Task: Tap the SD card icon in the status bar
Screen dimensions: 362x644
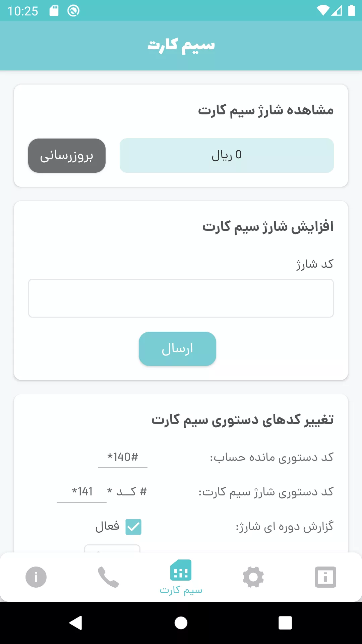Action: click(54, 11)
